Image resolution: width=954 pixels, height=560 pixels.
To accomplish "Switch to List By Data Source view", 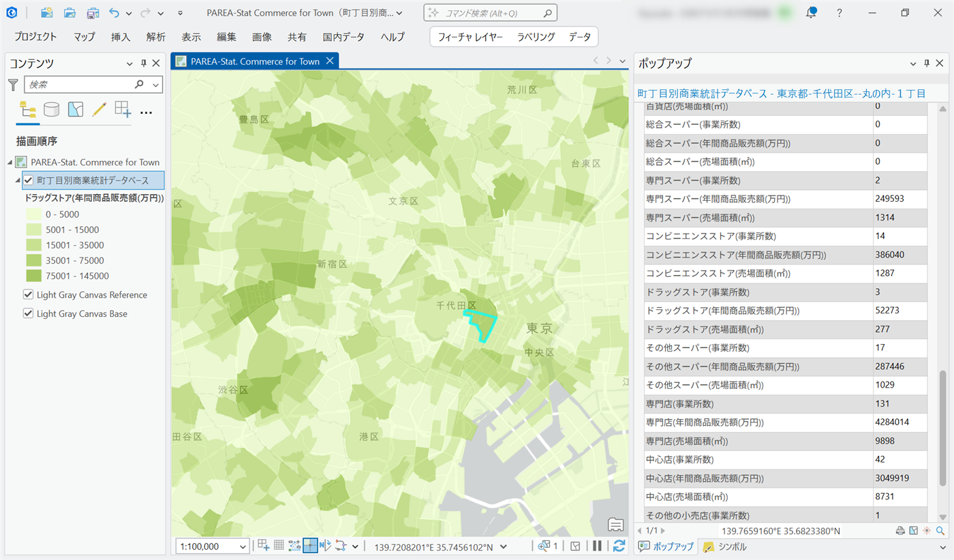I will (x=51, y=110).
